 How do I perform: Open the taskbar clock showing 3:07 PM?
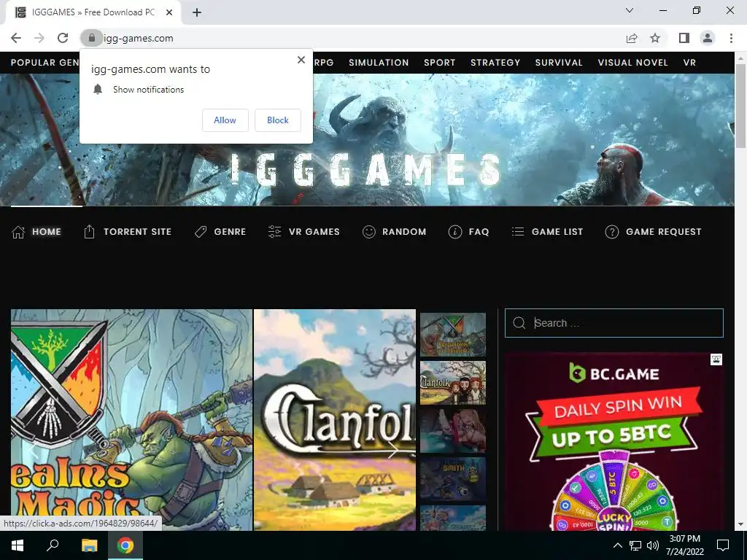pyautogui.click(x=685, y=545)
